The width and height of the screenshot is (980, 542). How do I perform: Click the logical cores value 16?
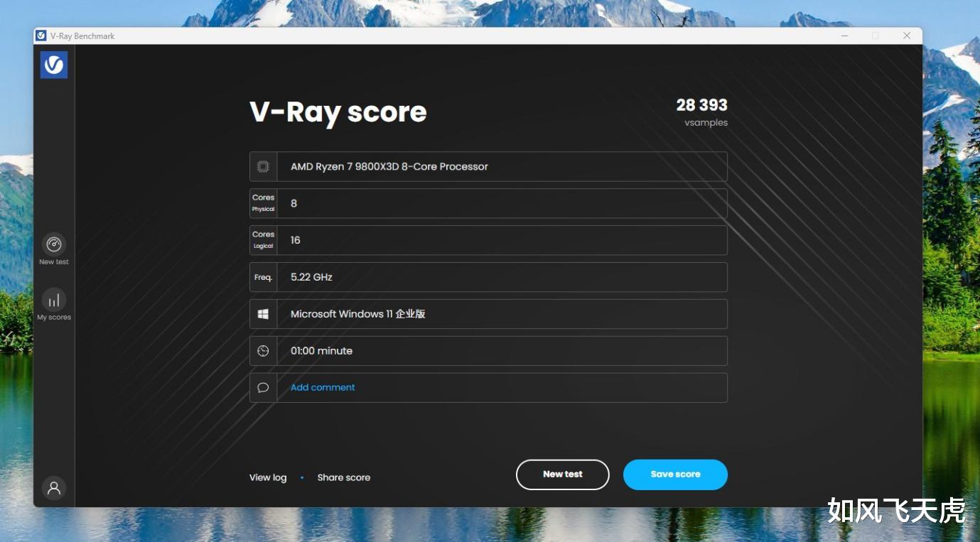296,240
